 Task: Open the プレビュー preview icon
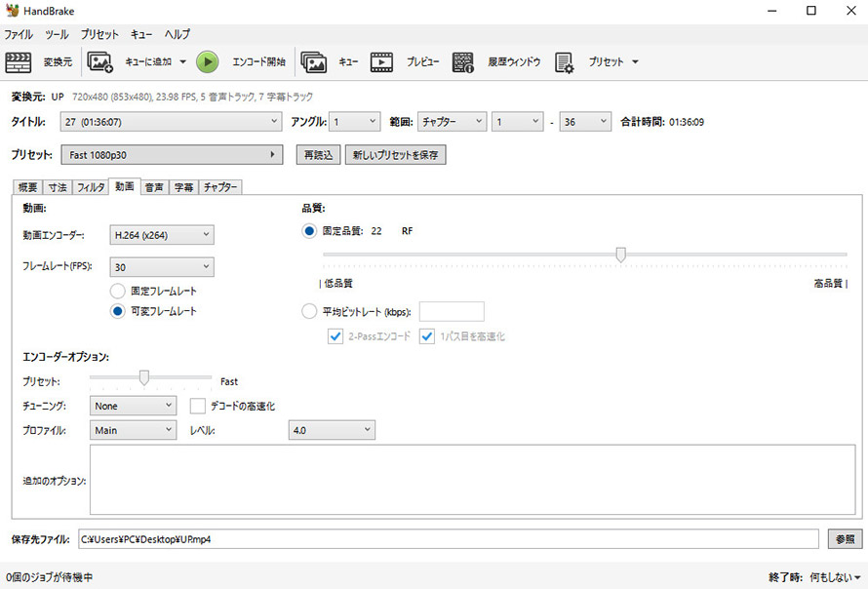coord(381,62)
